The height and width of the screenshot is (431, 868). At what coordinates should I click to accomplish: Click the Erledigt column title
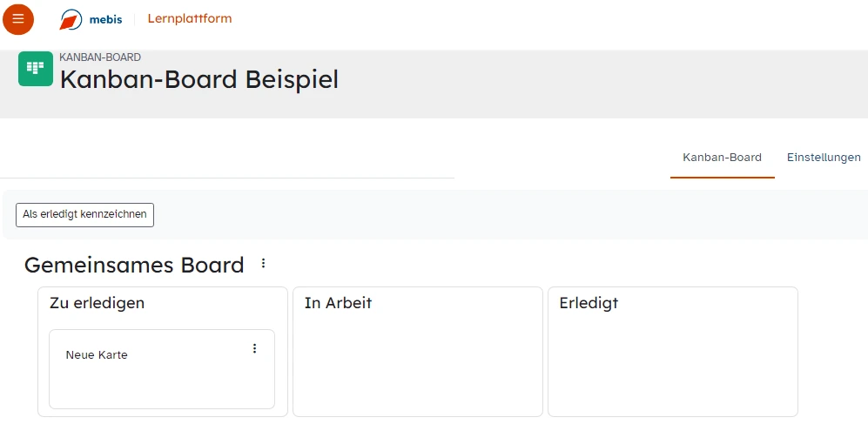pos(589,303)
